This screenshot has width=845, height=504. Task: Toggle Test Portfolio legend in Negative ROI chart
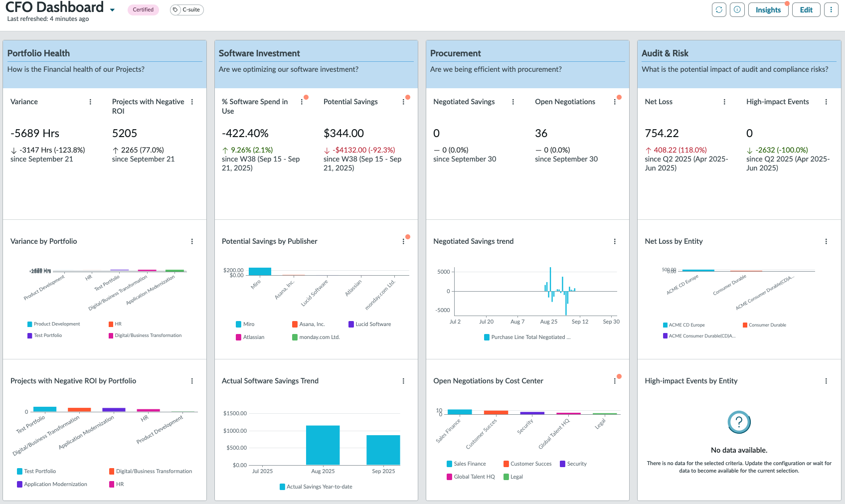tap(36, 471)
